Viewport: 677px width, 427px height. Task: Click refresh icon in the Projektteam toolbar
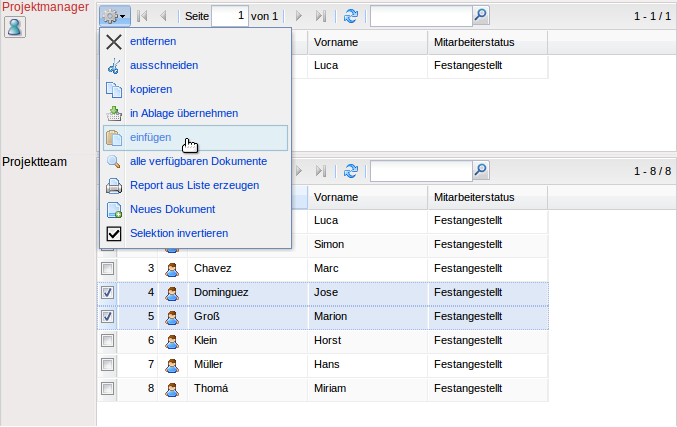(x=350, y=171)
